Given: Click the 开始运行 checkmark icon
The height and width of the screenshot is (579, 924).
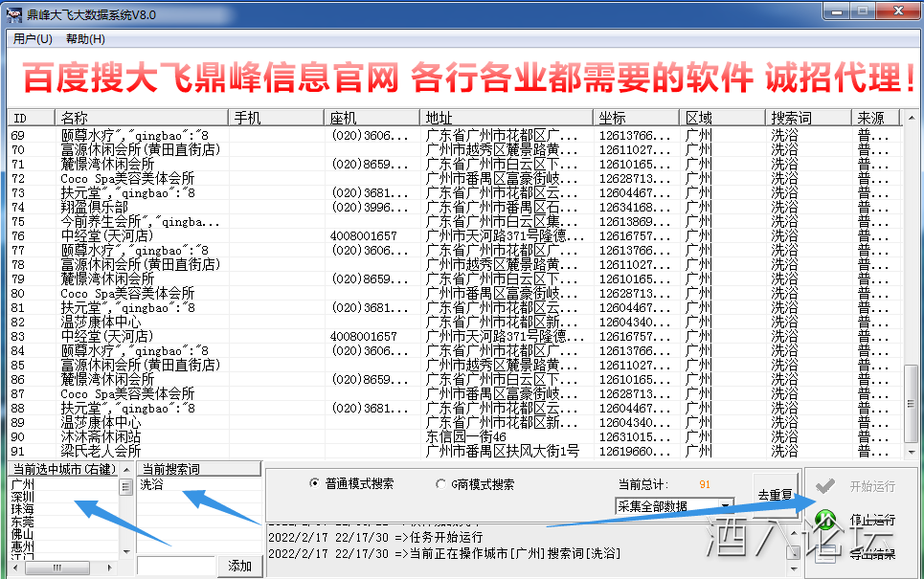Looking at the screenshot, I should (x=825, y=485).
